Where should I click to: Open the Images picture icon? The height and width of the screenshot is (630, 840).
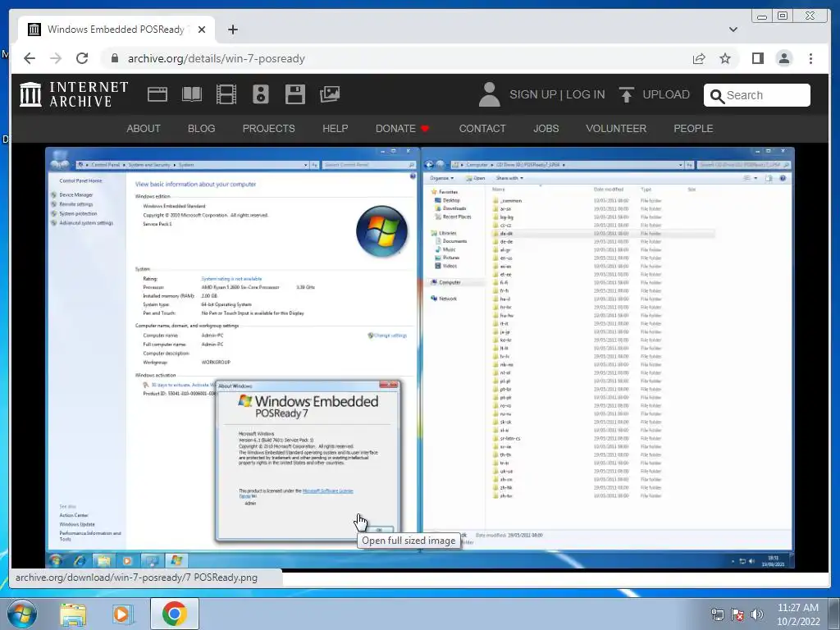click(x=330, y=94)
